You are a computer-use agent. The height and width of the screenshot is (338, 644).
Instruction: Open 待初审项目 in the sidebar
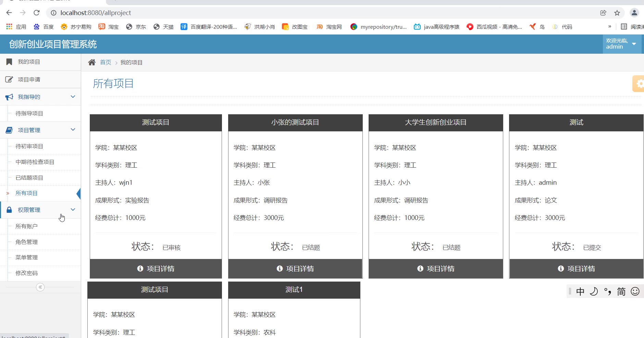[x=29, y=146]
